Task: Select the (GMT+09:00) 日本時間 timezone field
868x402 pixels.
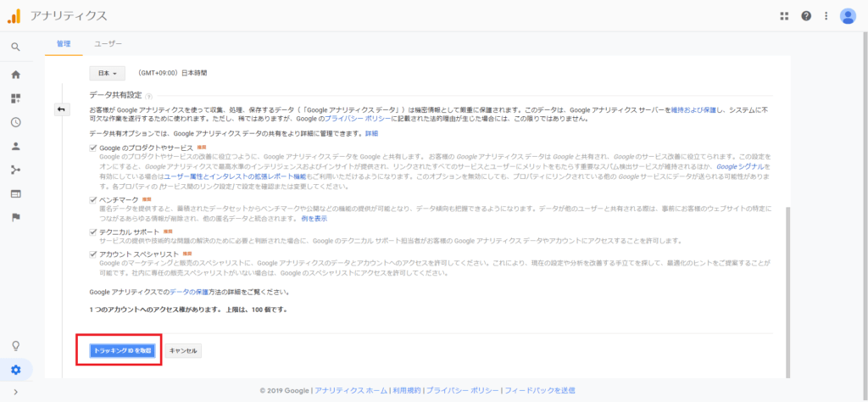Action: click(x=172, y=73)
